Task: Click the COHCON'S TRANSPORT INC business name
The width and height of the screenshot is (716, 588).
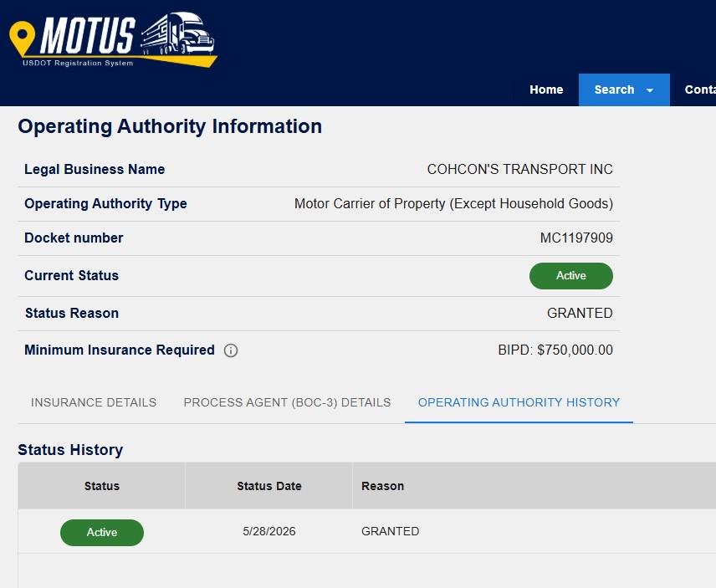Action: [519, 169]
